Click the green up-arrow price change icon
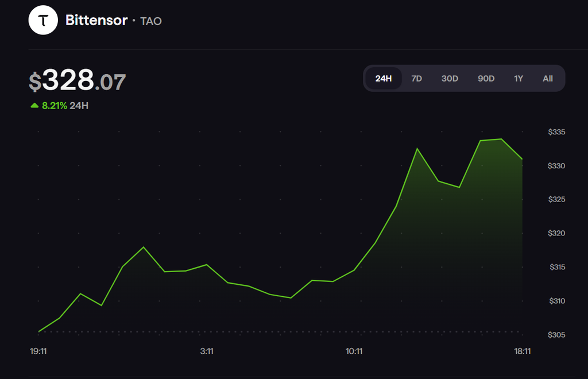Viewport: 588px width, 379px height. pos(34,106)
